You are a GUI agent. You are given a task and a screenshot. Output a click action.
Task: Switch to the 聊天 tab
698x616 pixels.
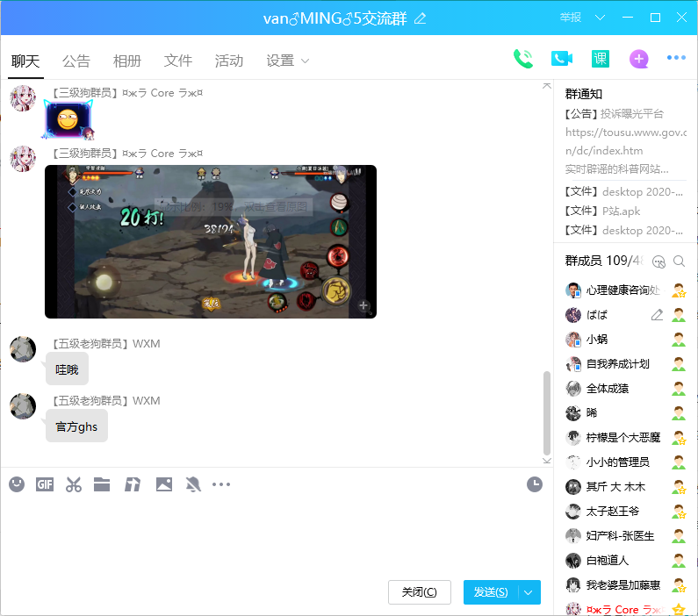[25, 61]
